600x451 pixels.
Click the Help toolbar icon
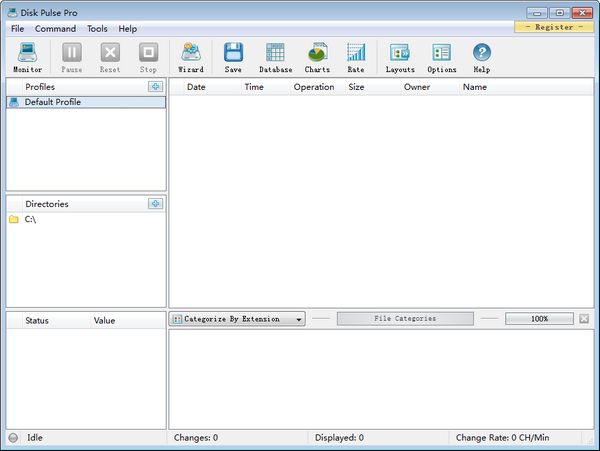(482, 57)
